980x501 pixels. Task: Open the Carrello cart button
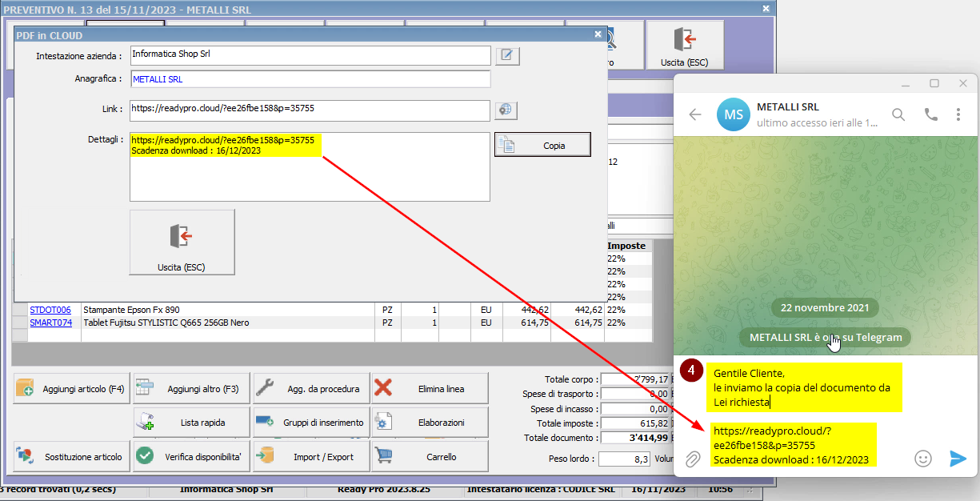[430, 456]
